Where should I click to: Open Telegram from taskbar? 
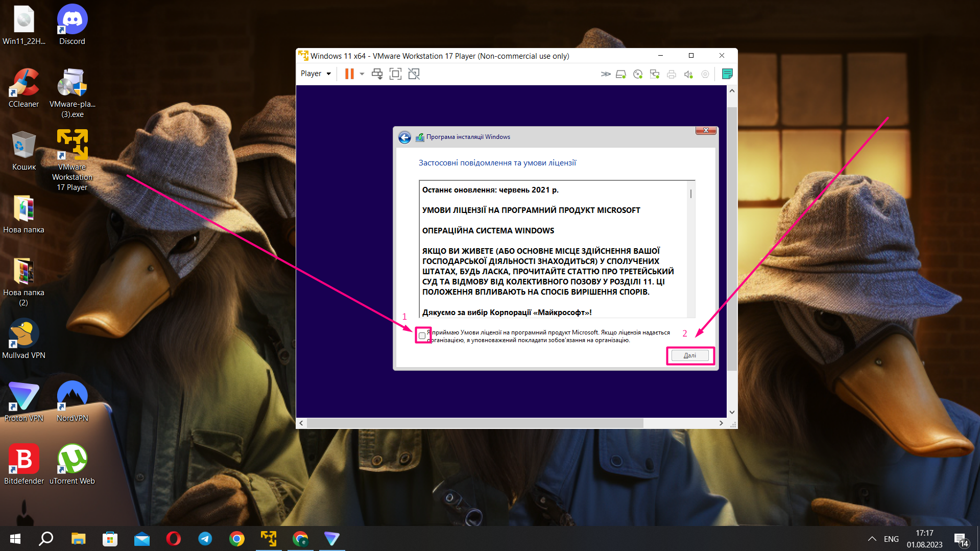pyautogui.click(x=205, y=539)
